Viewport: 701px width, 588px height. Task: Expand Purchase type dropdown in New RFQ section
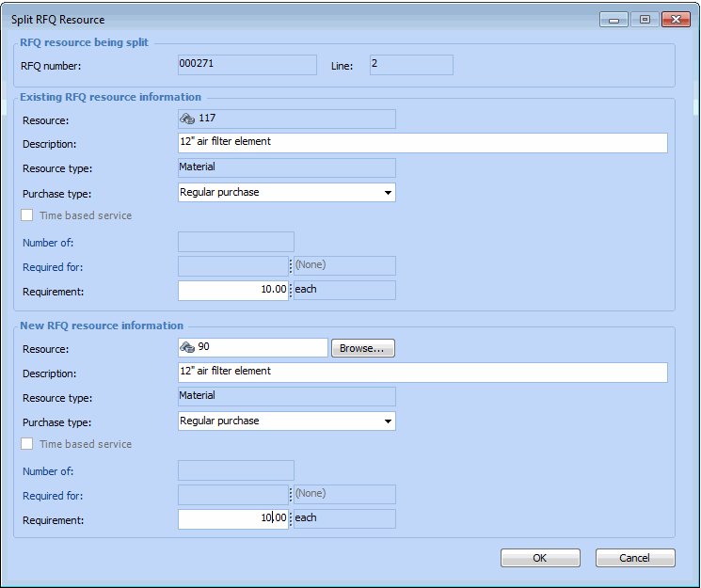[387, 421]
